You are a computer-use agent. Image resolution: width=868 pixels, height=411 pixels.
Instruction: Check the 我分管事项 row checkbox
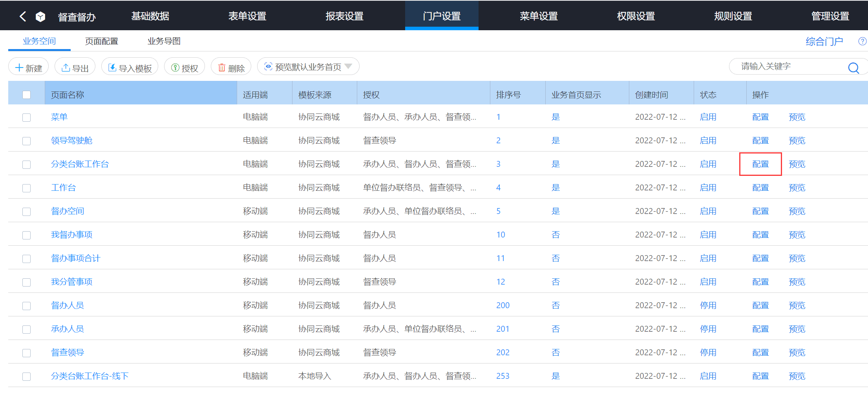tap(26, 282)
